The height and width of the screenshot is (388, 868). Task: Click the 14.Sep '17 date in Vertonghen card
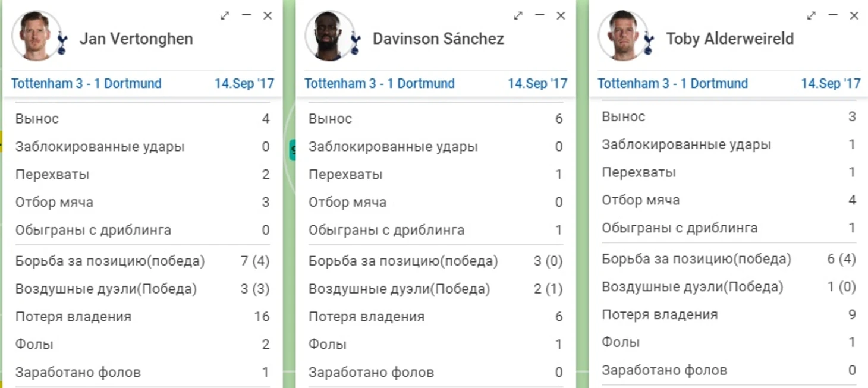click(x=244, y=83)
